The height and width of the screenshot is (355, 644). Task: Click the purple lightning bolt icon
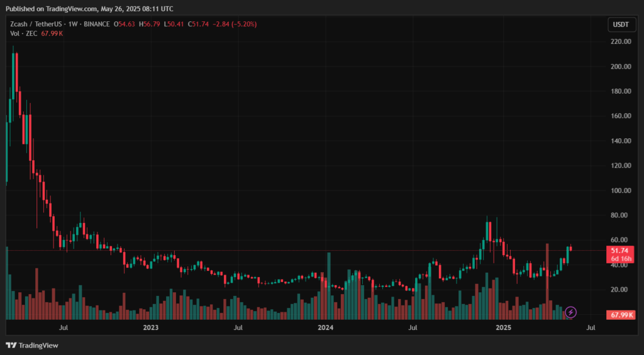570,312
